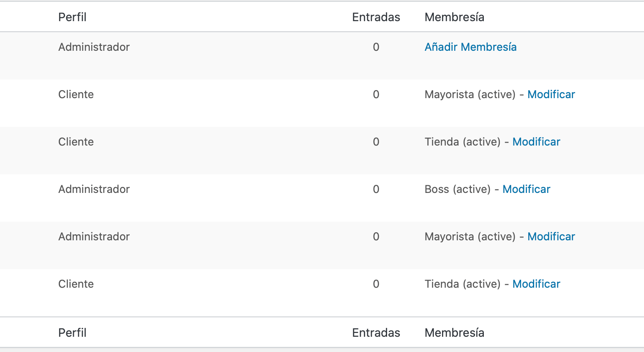Select Mayorista (active) text in Administrador row

(x=470, y=236)
